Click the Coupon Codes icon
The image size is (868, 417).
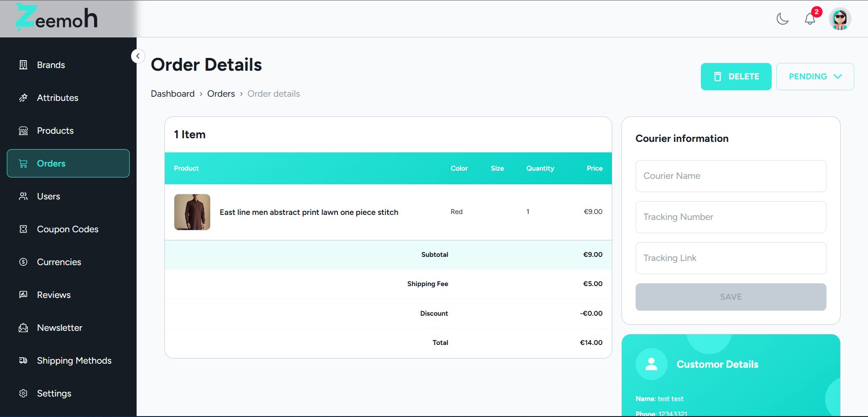click(x=23, y=229)
